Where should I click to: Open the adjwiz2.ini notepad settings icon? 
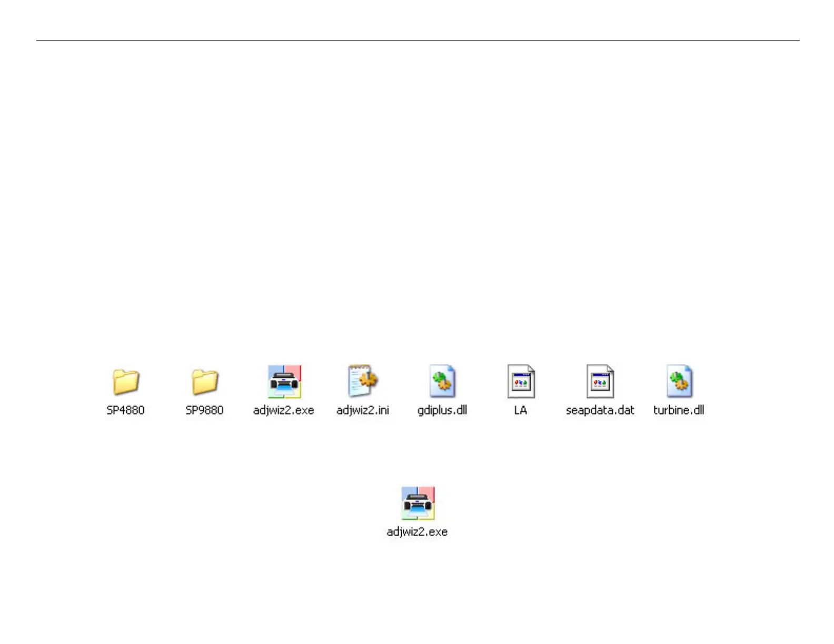click(362, 381)
